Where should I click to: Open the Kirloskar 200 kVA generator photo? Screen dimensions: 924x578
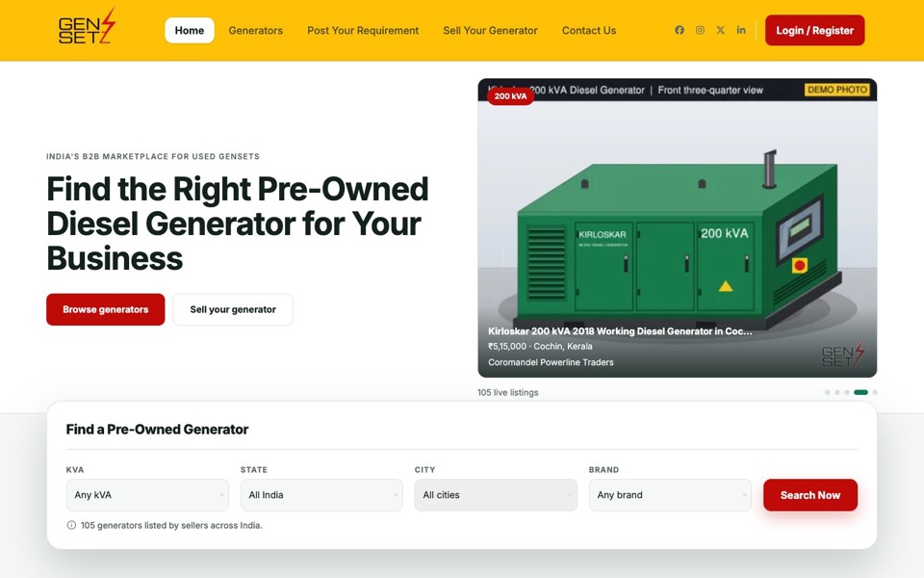click(x=677, y=227)
